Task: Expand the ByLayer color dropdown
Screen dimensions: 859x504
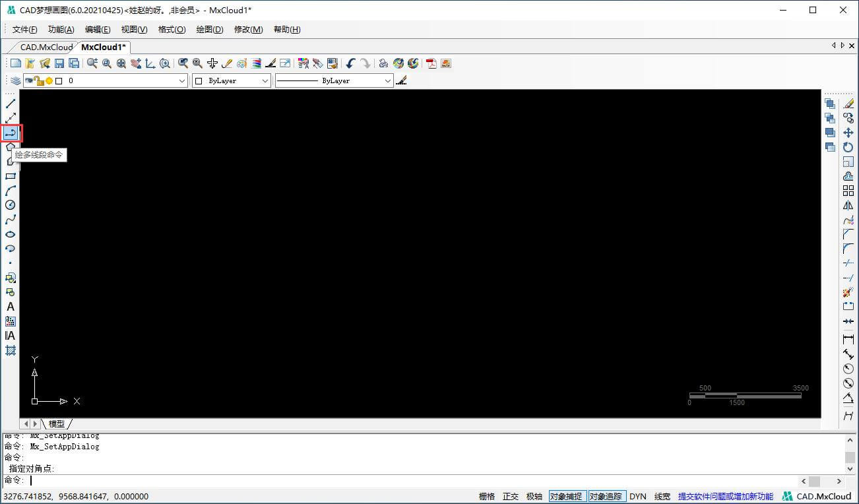Action: coord(265,80)
